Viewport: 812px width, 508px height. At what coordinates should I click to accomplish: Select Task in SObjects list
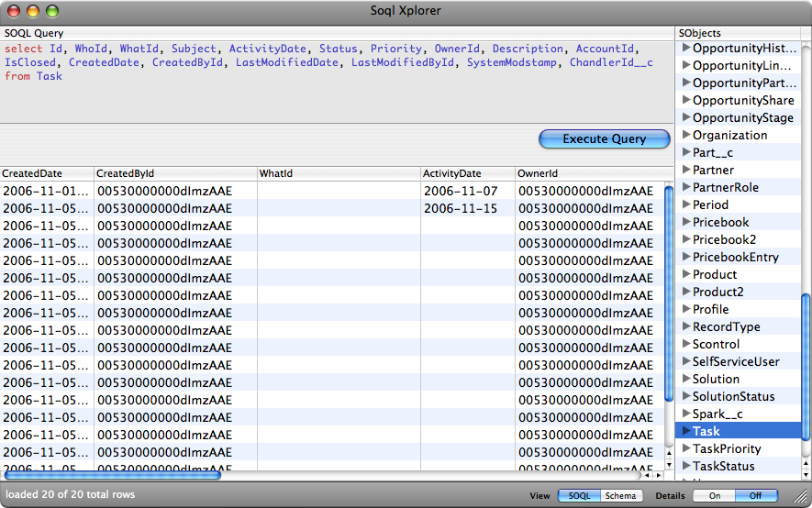point(739,431)
